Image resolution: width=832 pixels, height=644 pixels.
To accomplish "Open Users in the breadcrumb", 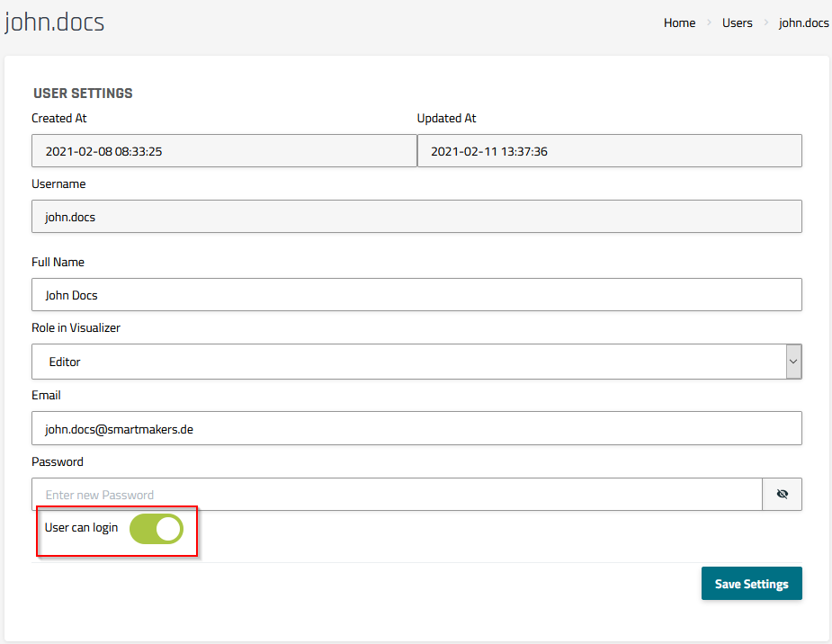I will coord(737,23).
